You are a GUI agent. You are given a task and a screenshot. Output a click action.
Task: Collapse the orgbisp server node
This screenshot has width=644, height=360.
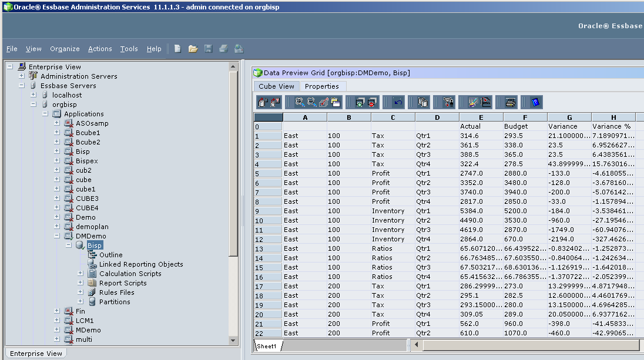point(33,105)
